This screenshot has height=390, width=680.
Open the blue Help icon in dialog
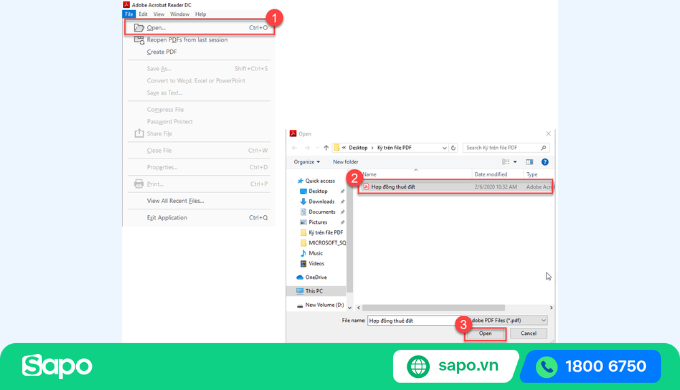point(545,162)
